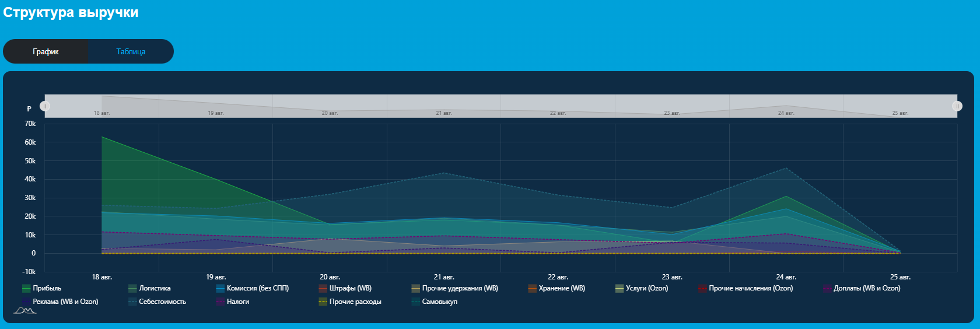980x329 pixels.
Task: Toggle the Прибыль legend marker
Action: (x=26, y=288)
